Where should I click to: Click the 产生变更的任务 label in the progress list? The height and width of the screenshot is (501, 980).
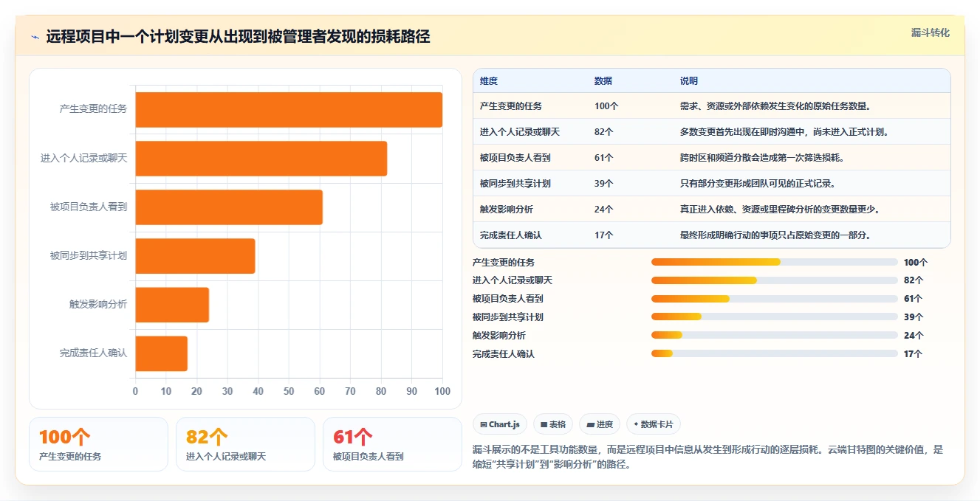504,262
